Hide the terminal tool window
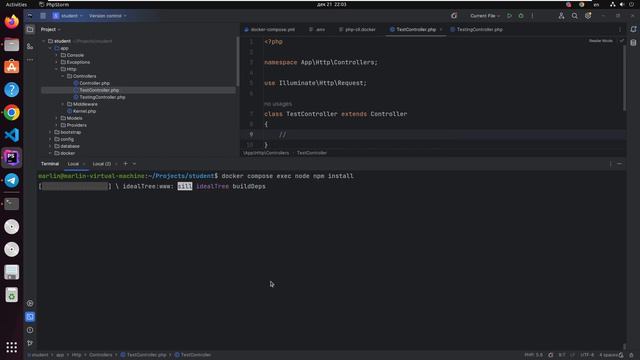 (x=620, y=164)
